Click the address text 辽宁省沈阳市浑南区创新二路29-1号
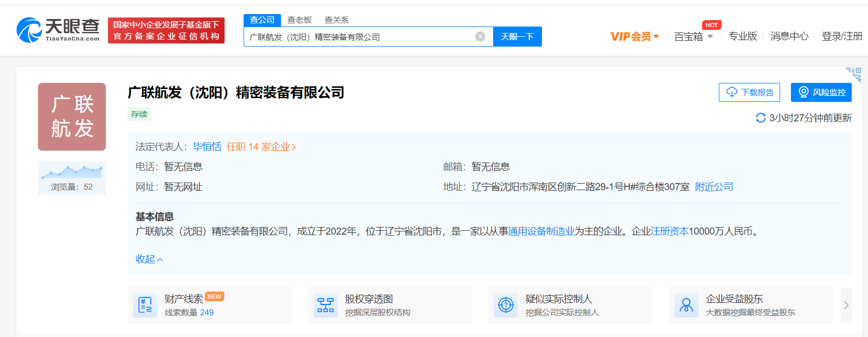This screenshot has height=337, width=868. click(x=580, y=187)
